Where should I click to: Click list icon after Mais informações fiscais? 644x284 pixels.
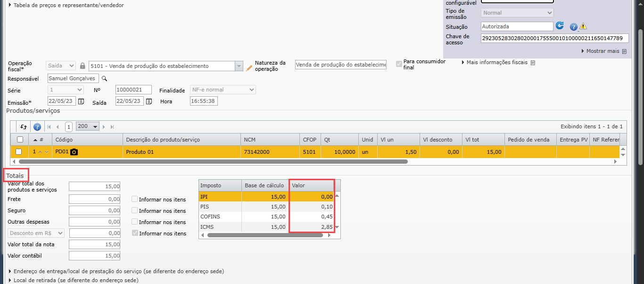pos(532,63)
